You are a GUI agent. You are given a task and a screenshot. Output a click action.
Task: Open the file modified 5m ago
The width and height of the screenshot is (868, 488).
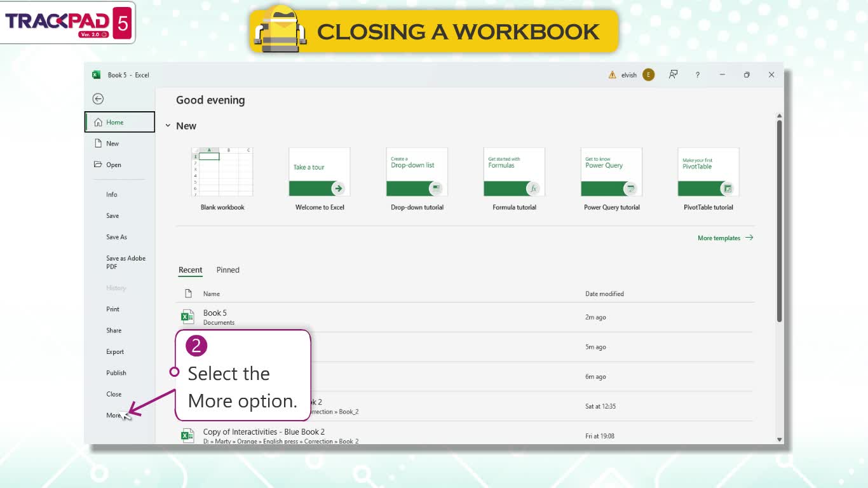pos(464,347)
